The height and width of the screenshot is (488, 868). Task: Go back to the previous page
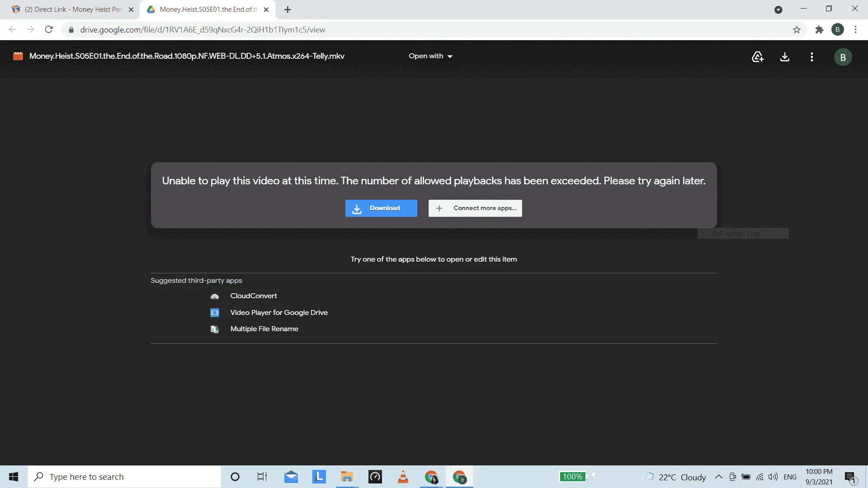coord(13,30)
